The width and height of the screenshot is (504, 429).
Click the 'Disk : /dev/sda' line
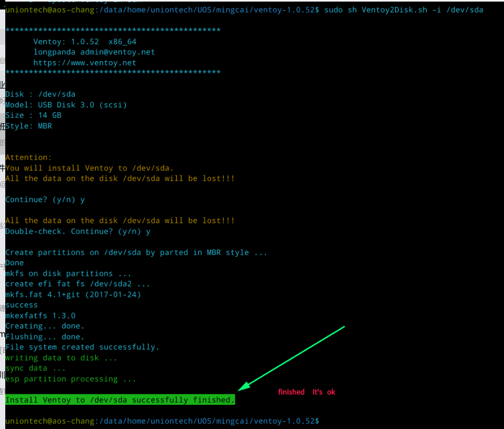(41, 94)
